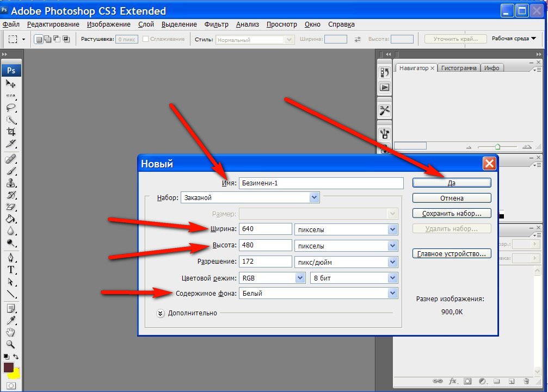The image size is (548, 392).
Task: Open the RGB color mode dropdown
Action: [x=300, y=278]
